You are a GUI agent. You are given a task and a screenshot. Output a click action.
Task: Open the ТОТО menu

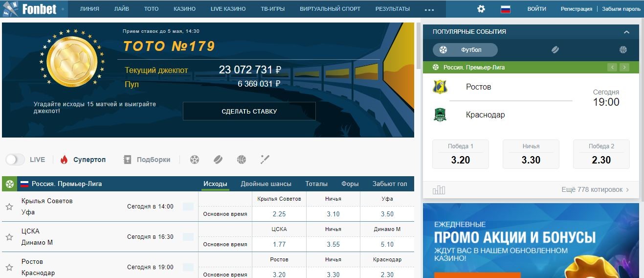click(x=152, y=9)
